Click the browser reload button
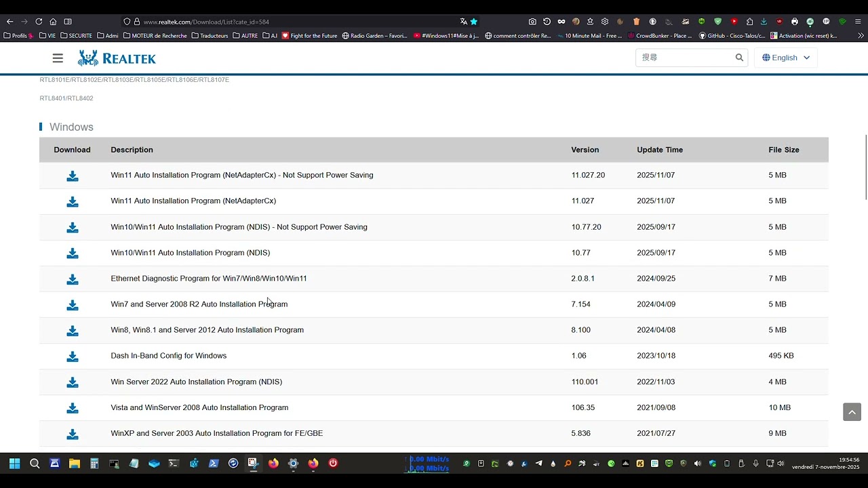The width and height of the screenshot is (868, 488). [x=39, y=22]
